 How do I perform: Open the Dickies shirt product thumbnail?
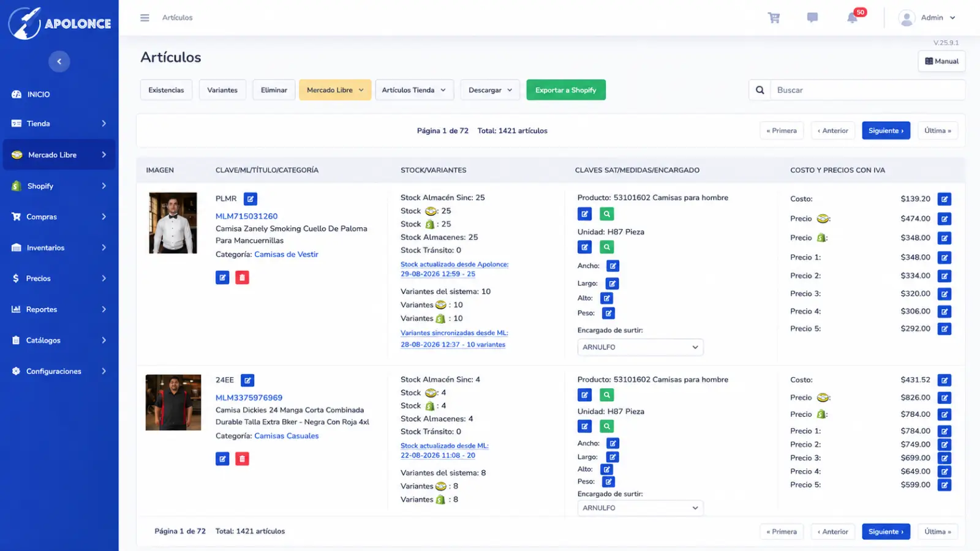point(173,402)
